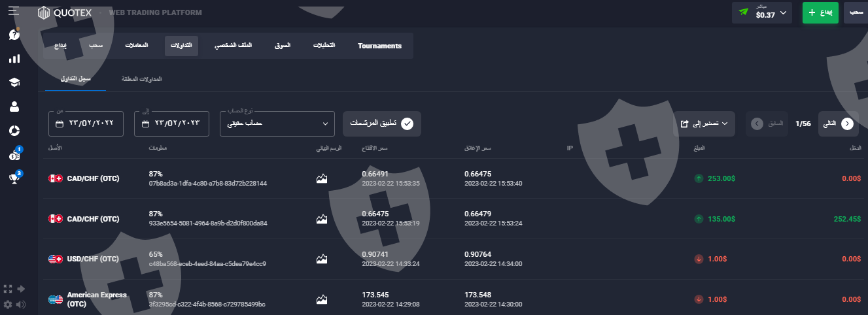This screenshot has height=315, width=868.
Task: Click closing price 0.66479
Action: (x=477, y=214)
